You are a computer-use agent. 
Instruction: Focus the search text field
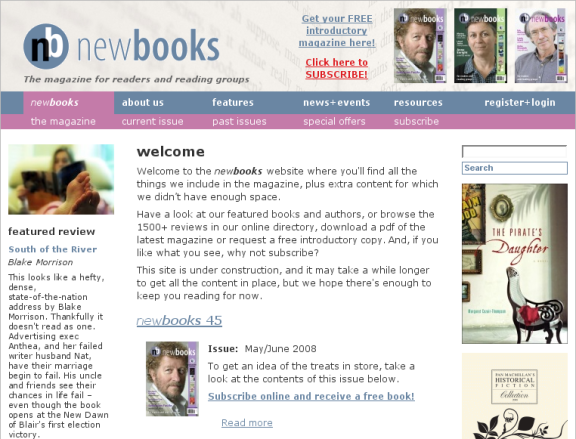coord(515,152)
